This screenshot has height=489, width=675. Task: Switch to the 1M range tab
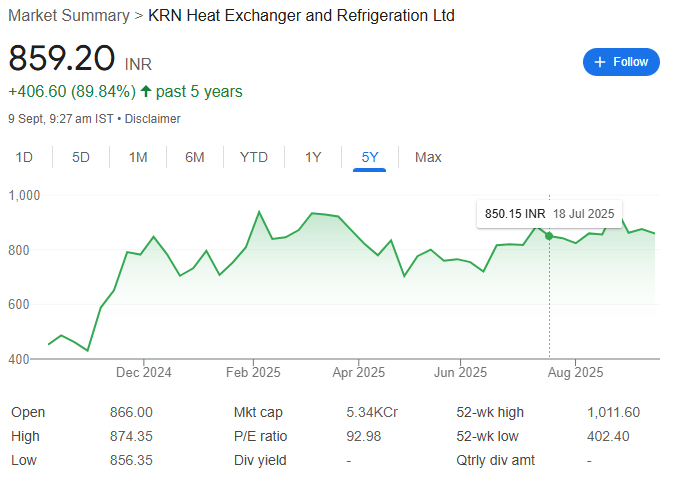(x=138, y=157)
